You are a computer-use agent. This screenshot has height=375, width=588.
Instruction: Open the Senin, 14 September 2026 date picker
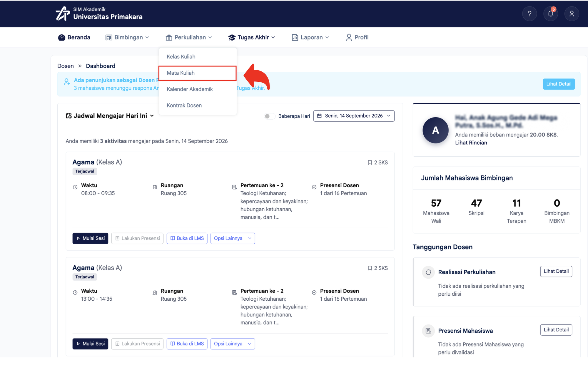coord(354,116)
